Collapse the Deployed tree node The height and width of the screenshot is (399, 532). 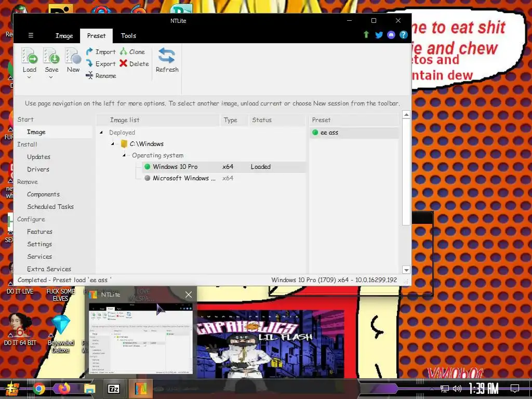101,132
